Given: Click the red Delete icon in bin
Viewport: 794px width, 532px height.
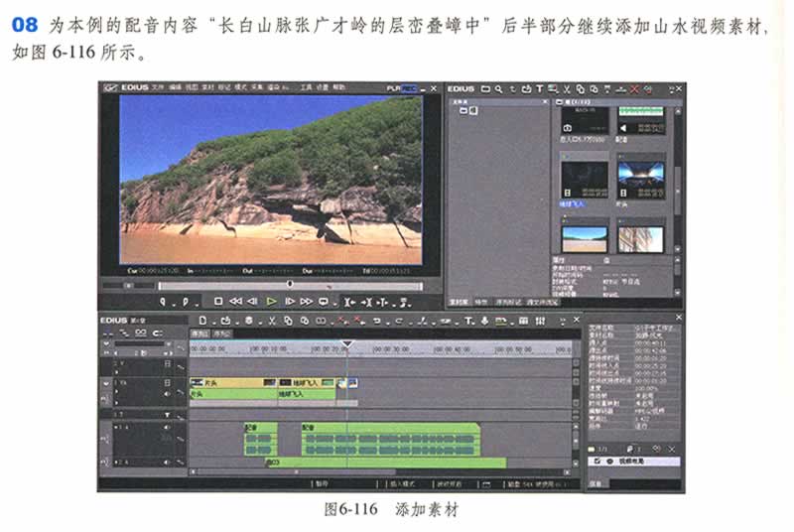Looking at the screenshot, I should tap(634, 89).
